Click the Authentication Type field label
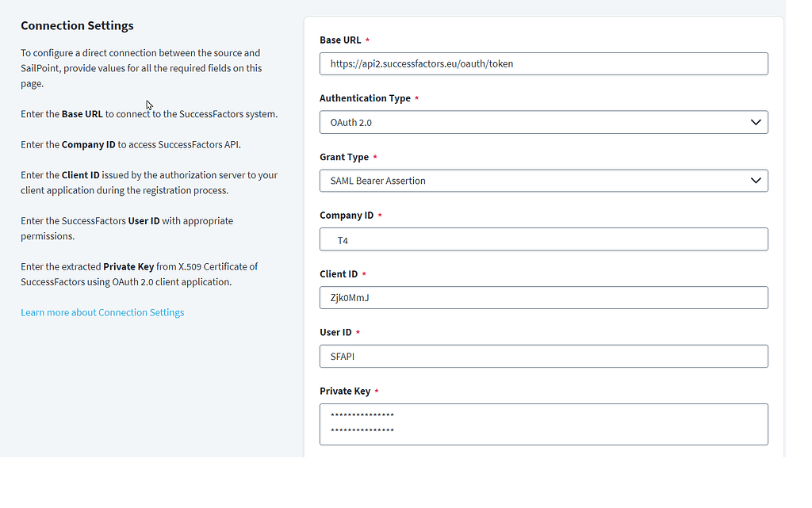 [x=365, y=99]
